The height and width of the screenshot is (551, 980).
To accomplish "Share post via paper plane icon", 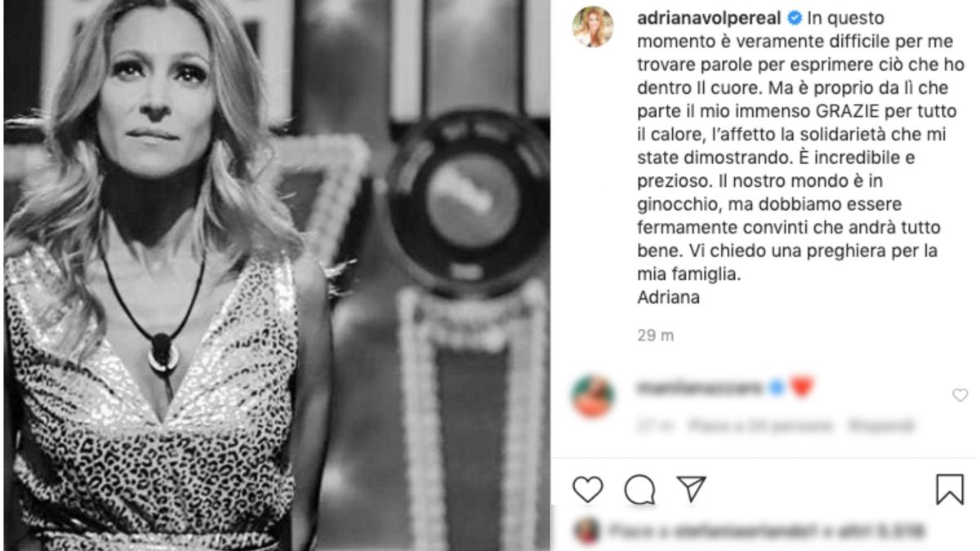I will point(692,489).
